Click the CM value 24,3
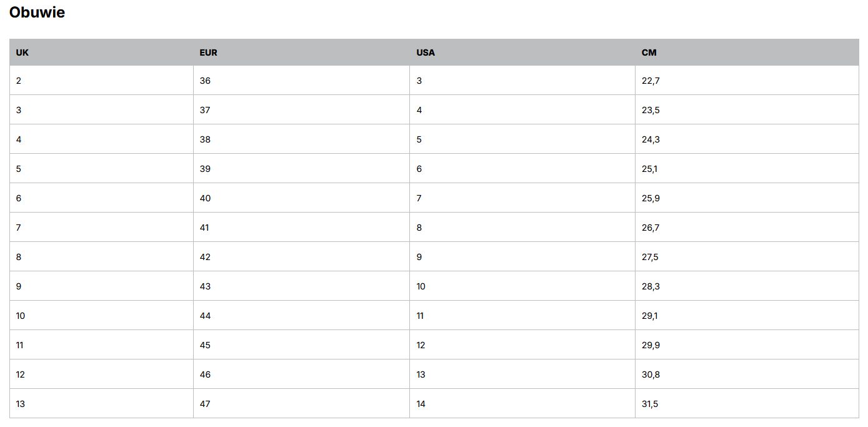Image resolution: width=868 pixels, height=427 pixels. point(651,139)
